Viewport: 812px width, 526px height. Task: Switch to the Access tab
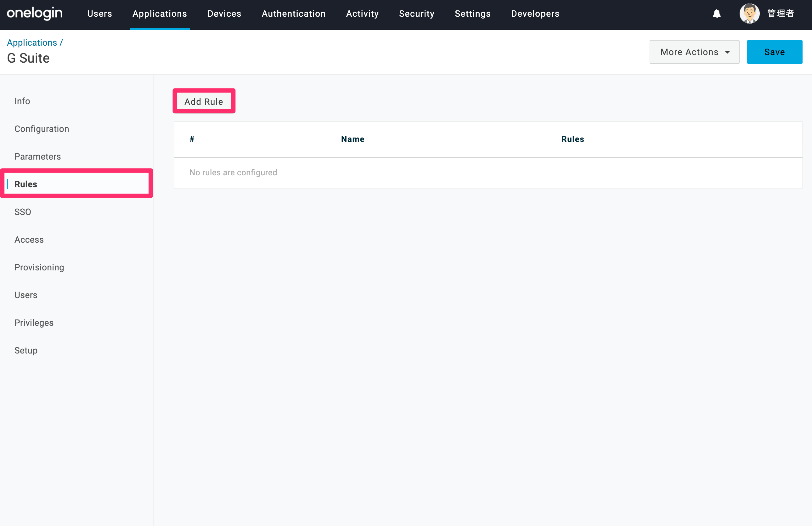(29, 239)
